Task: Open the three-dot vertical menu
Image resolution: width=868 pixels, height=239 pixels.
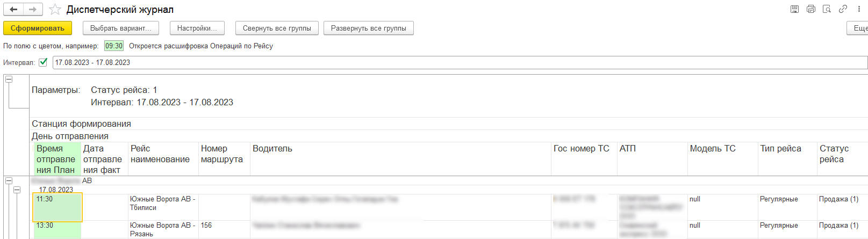Action: [859, 9]
